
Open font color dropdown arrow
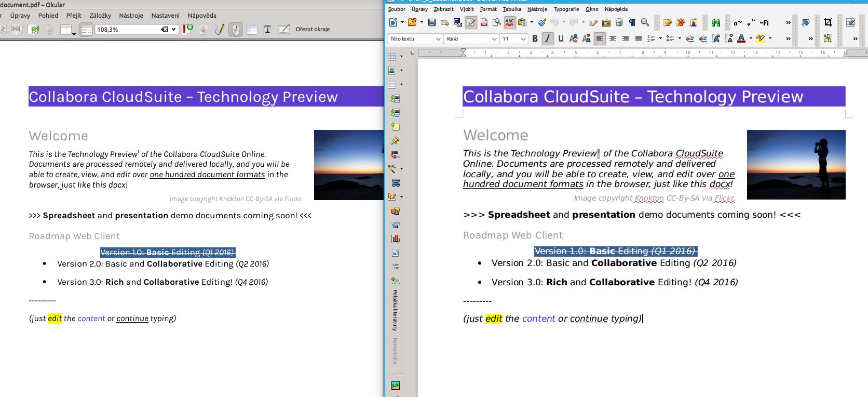751,38
